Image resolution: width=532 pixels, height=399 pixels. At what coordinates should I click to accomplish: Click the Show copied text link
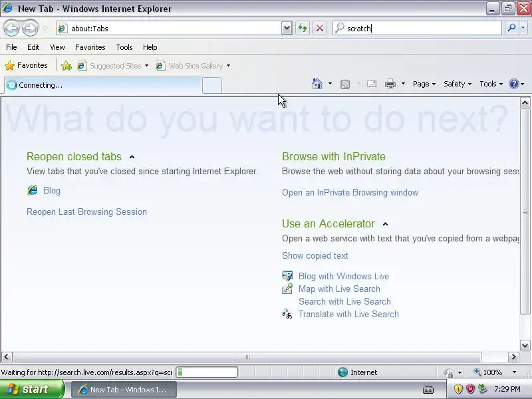tap(315, 255)
